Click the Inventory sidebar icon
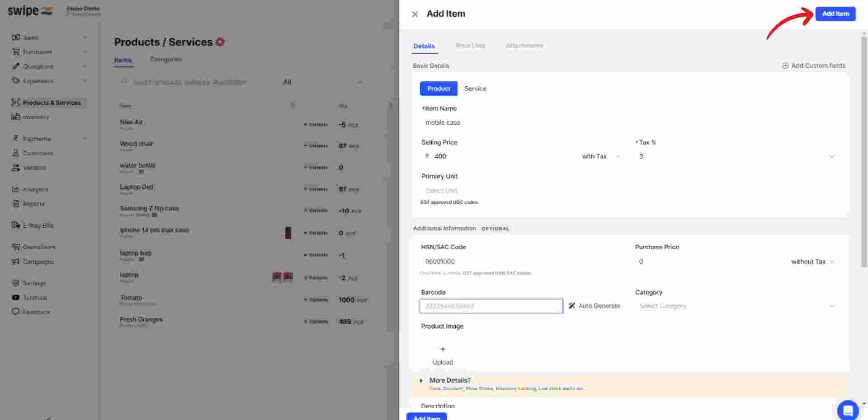Image resolution: width=868 pixels, height=420 pixels. click(16, 117)
